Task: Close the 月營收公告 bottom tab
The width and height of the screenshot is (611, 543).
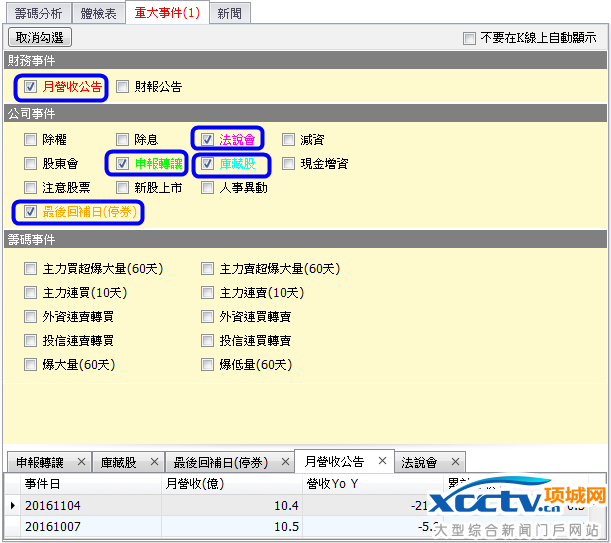Action: click(381, 461)
